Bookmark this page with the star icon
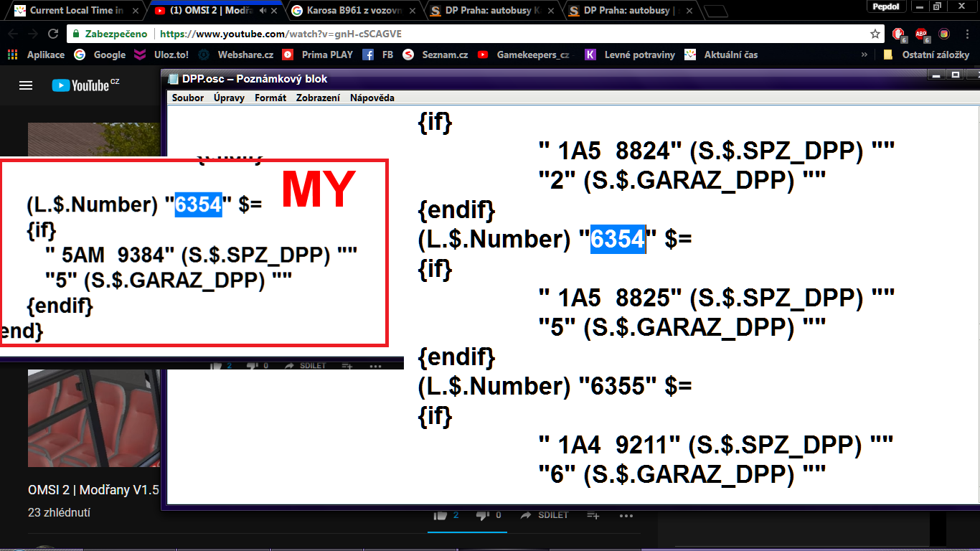Screen dimensions: 980x551 [x=875, y=34]
